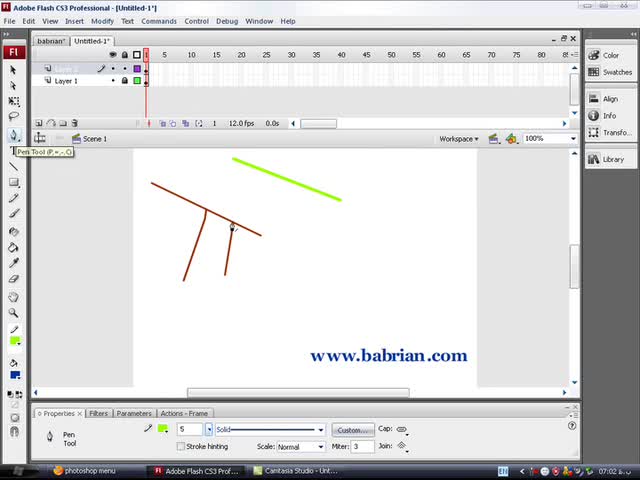Select the Rectangle tool
The height and width of the screenshot is (480, 640).
point(13,182)
